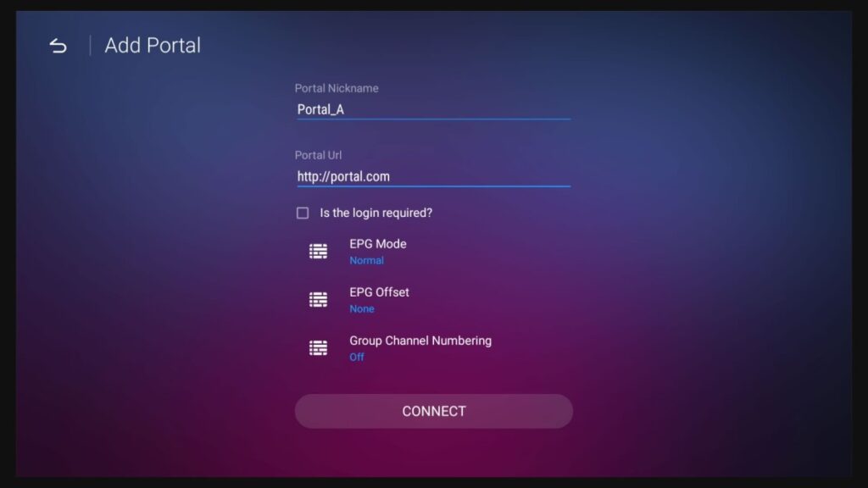This screenshot has width=868, height=488.
Task: Select the Portal Url field label
Action: [x=319, y=156]
